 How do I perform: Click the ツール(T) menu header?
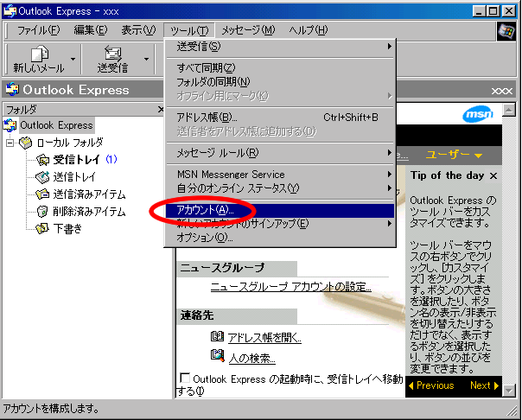pyautogui.click(x=189, y=30)
